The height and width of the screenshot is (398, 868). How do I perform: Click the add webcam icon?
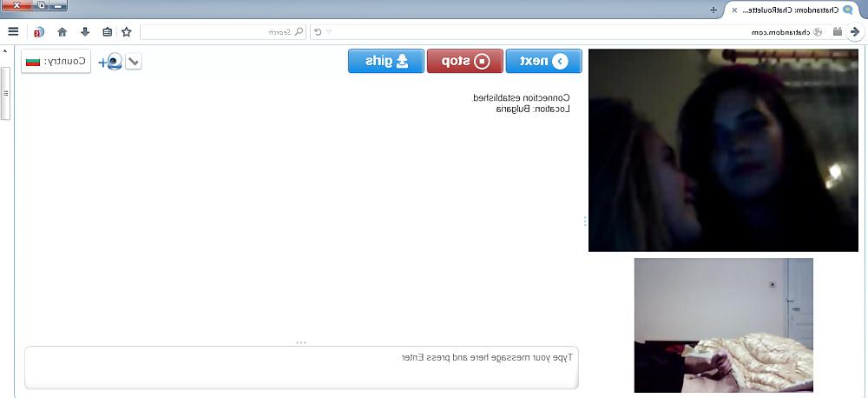point(110,61)
